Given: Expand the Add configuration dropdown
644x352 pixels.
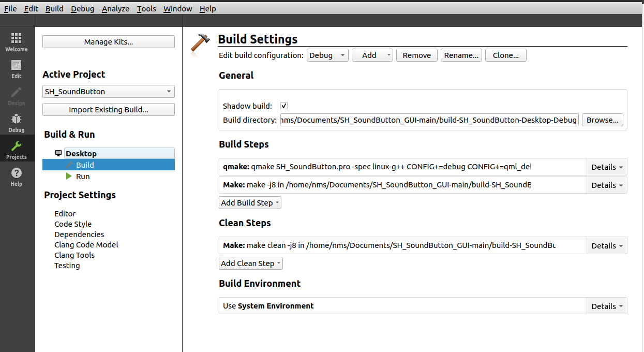Looking at the screenshot, I should tap(372, 55).
